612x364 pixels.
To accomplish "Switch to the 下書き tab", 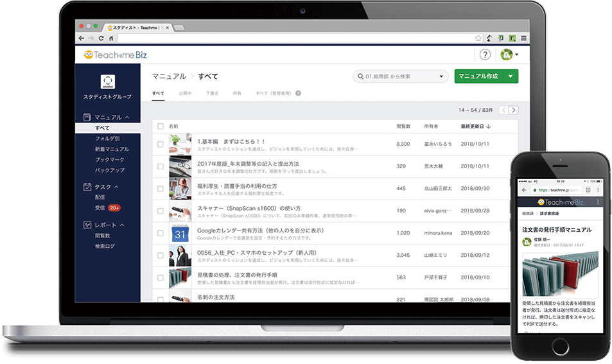I will pos(212,93).
